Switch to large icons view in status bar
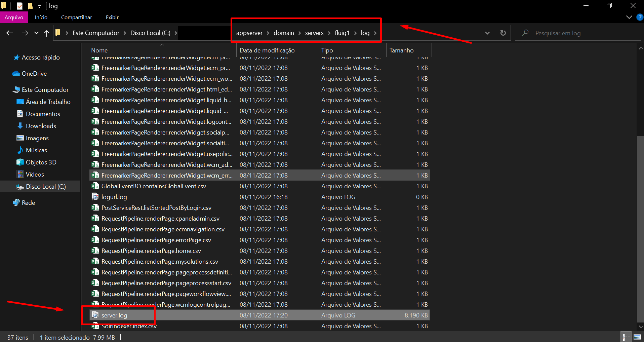The width and height of the screenshot is (644, 342). coord(637,337)
